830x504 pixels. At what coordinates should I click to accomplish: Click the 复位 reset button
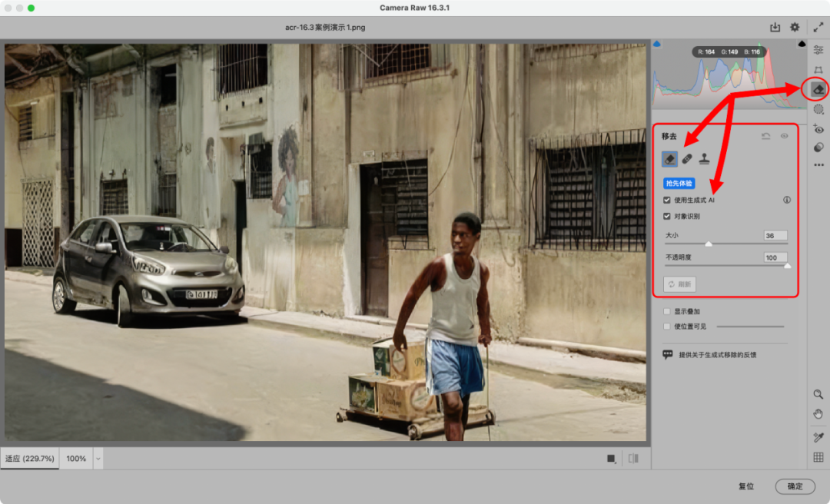click(745, 486)
